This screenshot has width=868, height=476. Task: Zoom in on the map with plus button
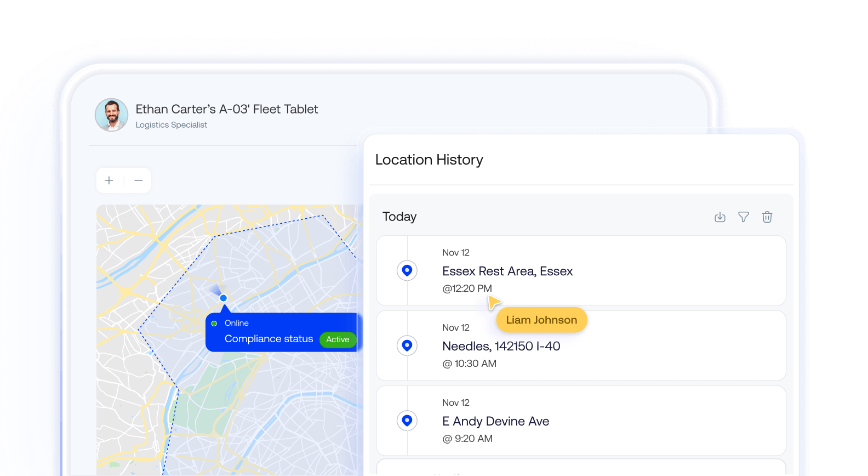[109, 180]
